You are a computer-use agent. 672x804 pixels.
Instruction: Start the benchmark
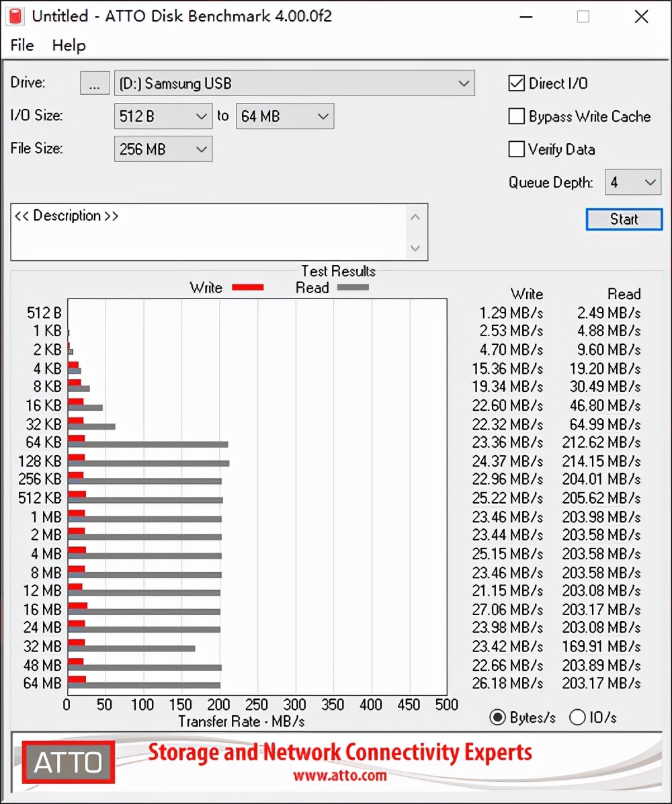(x=624, y=219)
